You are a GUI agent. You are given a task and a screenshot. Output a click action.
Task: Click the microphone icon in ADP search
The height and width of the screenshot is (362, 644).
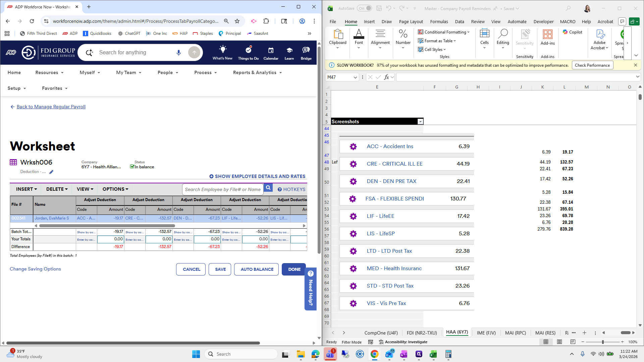click(178, 53)
